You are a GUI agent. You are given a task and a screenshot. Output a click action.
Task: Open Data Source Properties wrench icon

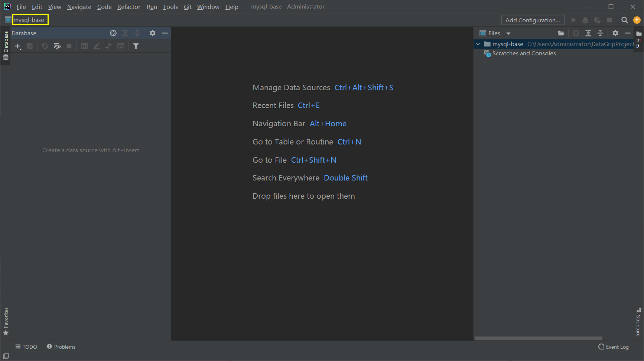tap(57, 46)
